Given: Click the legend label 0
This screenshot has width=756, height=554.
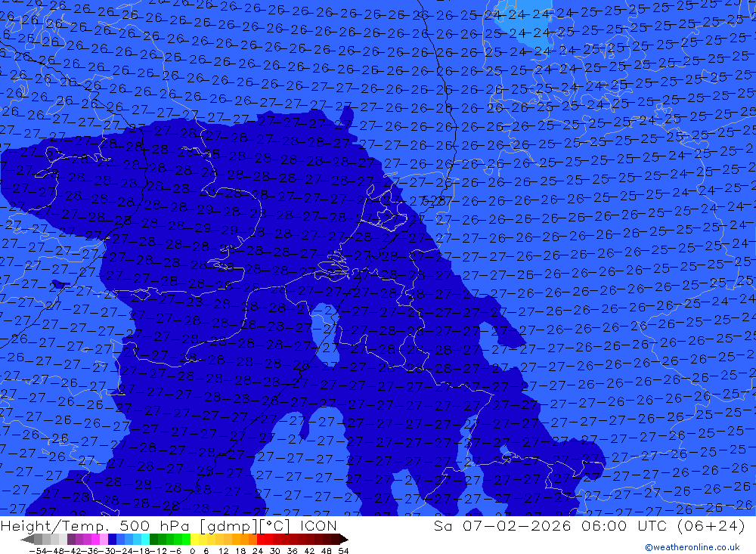Looking at the screenshot, I should pyautogui.click(x=192, y=551).
